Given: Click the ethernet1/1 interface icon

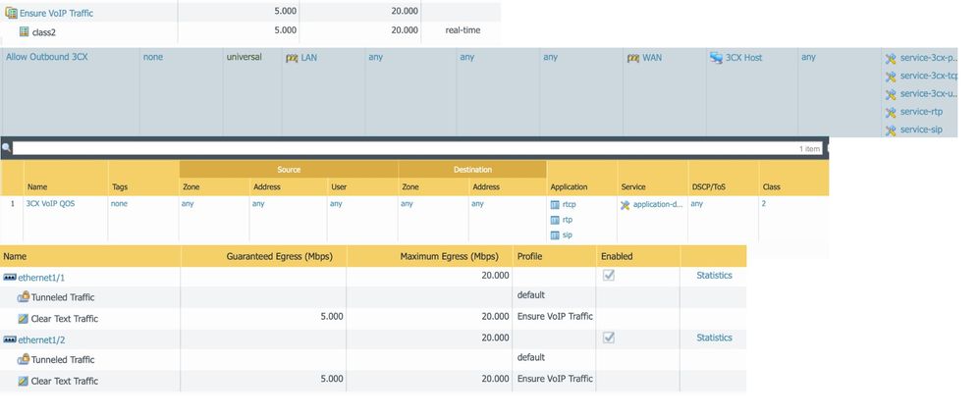Looking at the screenshot, I should [x=10, y=277].
